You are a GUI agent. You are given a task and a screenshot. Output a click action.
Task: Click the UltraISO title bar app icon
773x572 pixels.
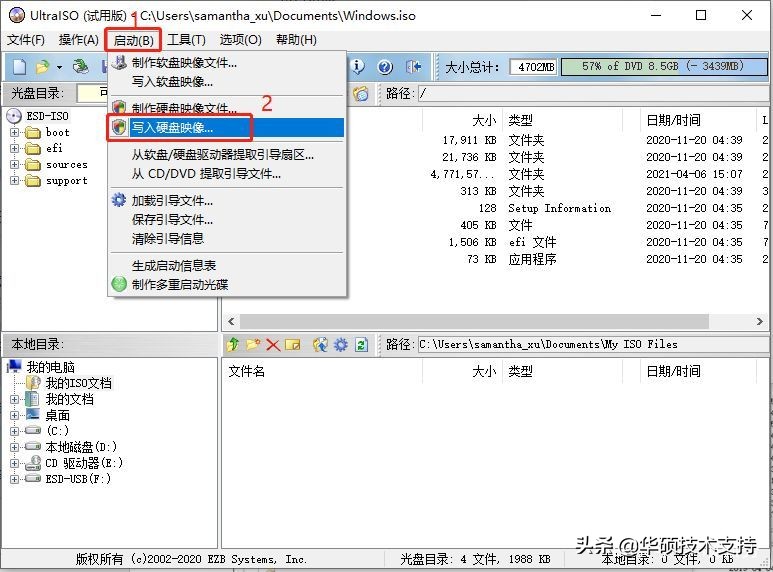[x=17, y=15]
